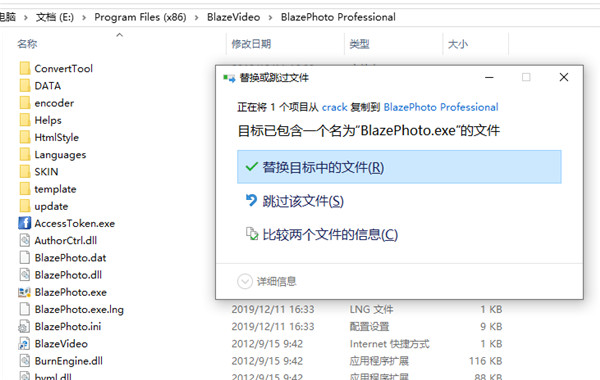600x380 pixels.
Task: Select file name BurnEngine.dll
Action: pyautogui.click(x=68, y=361)
